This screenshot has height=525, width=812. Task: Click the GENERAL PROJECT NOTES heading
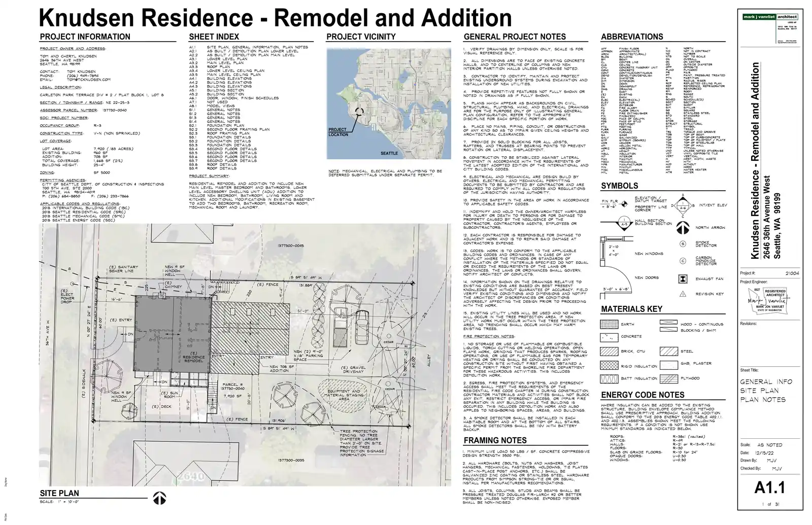click(x=515, y=37)
